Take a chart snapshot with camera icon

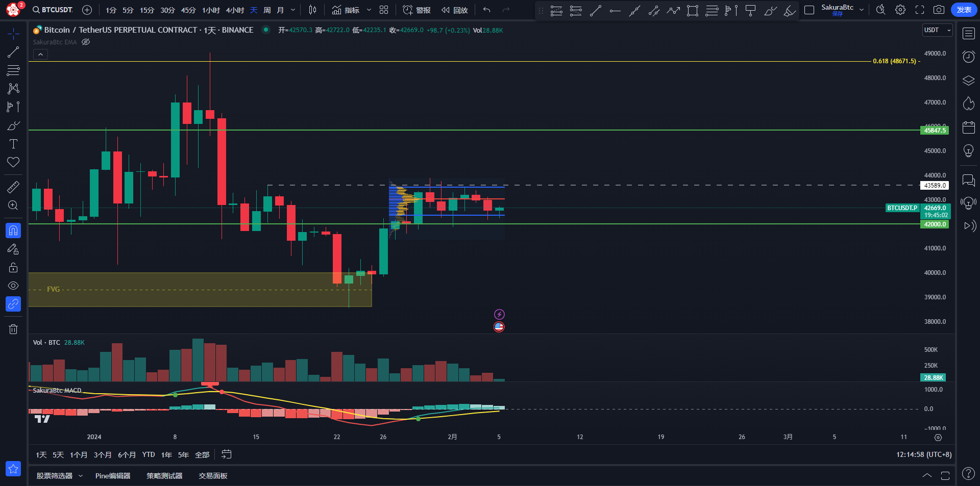[x=939, y=10]
